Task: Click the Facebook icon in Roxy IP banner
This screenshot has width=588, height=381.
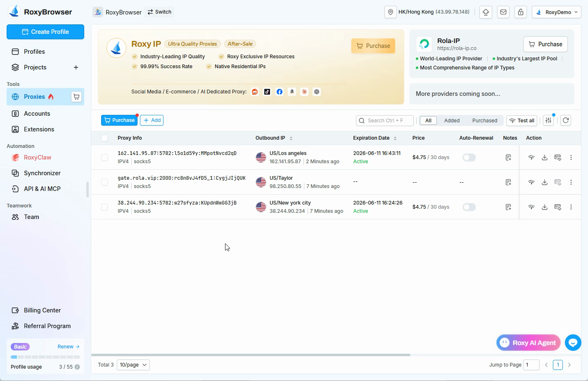Action: coord(280,92)
